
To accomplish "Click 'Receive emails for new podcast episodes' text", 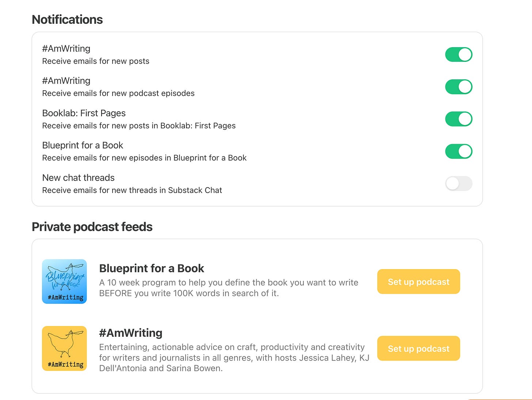I will click(118, 93).
